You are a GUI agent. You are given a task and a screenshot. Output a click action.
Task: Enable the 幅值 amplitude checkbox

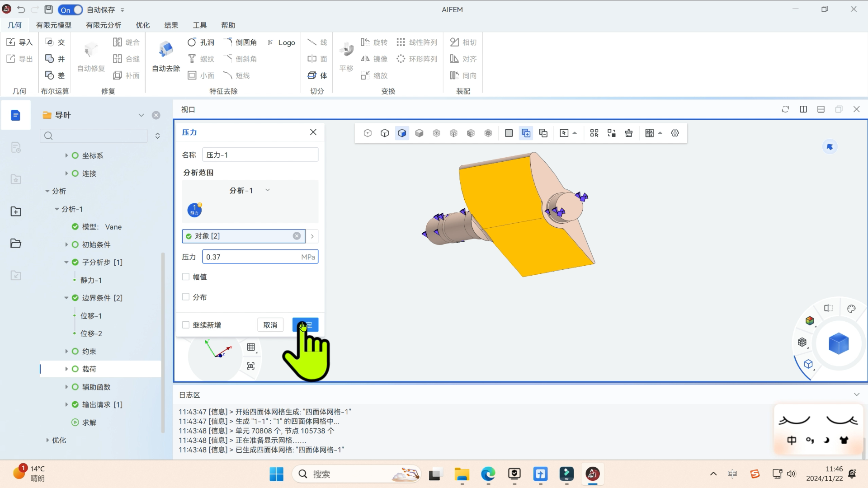click(186, 277)
